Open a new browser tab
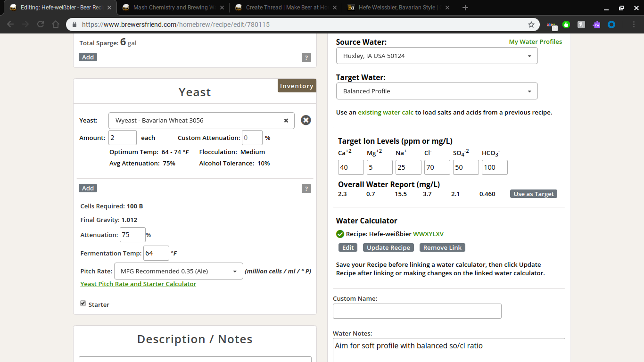The width and height of the screenshot is (644, 362). click(x=465, y=8)
